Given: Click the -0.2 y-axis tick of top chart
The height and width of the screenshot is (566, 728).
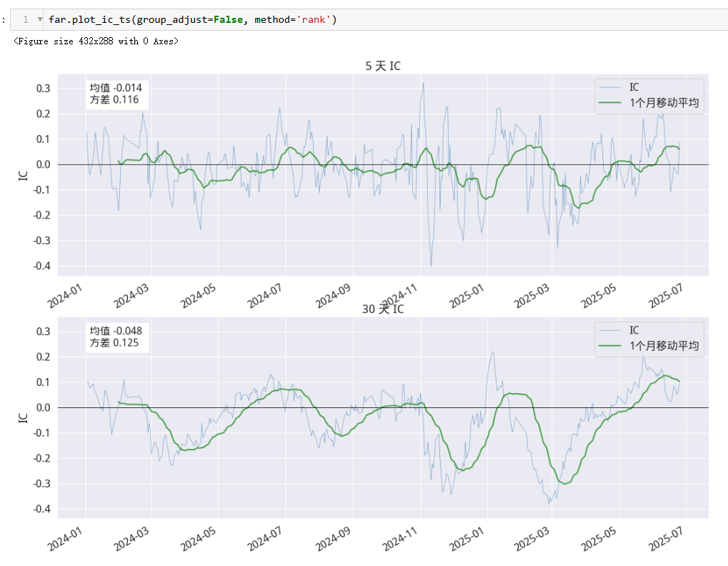Looking at the screenshot, I should pyautogui.click(x=41, y=215).
